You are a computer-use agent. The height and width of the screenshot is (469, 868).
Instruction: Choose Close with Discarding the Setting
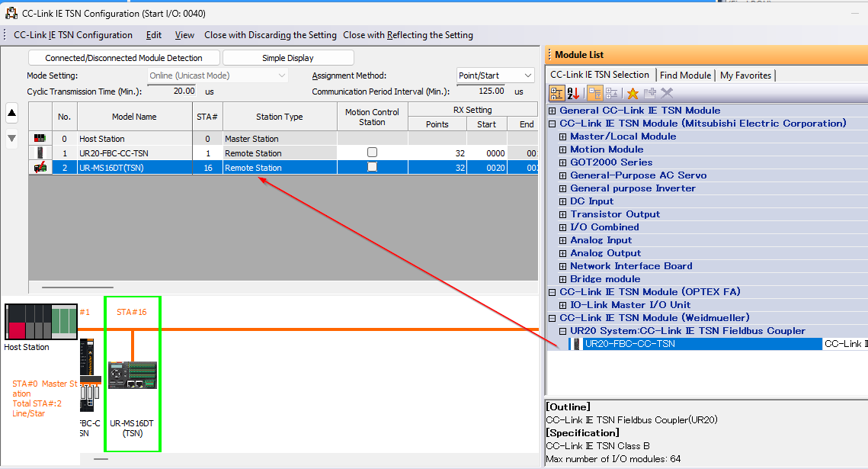coord(270,35)
